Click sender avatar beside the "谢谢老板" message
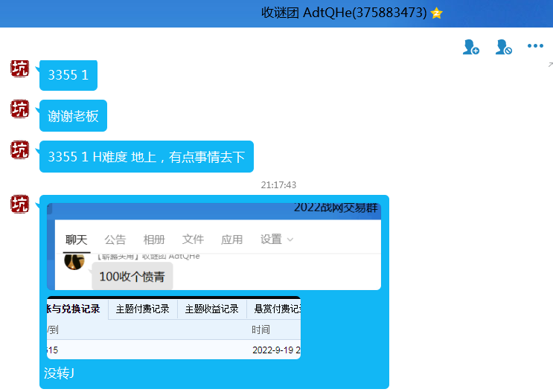The width and height of the screenshot is (553, 392). 20,109
